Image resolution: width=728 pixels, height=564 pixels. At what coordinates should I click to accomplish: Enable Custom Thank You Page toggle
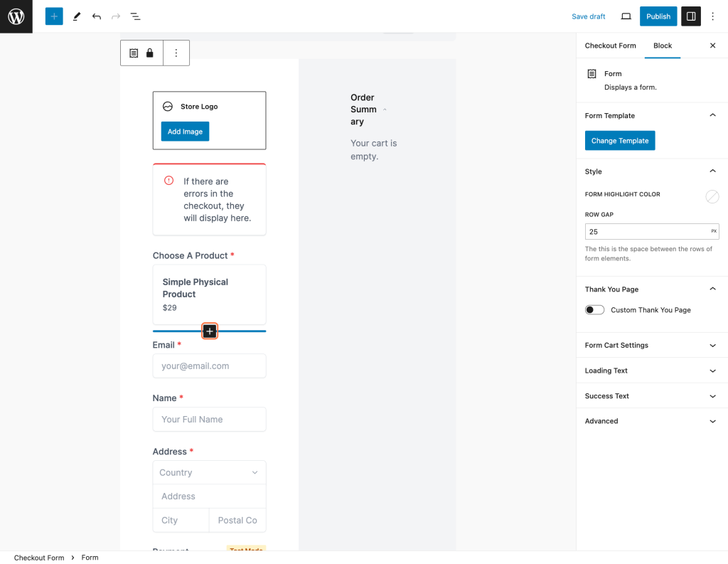pyautogui.click(x=594, y=310)
